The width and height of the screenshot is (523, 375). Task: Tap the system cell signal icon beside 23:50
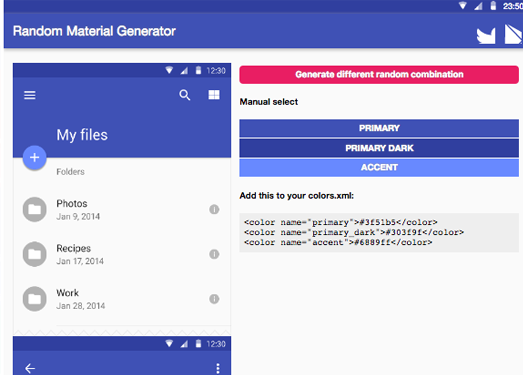point(478,6)
